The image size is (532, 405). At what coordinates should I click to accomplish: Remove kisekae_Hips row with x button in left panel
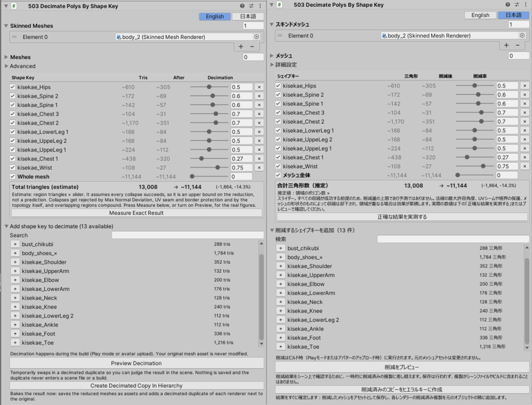(x=259, y=87)
